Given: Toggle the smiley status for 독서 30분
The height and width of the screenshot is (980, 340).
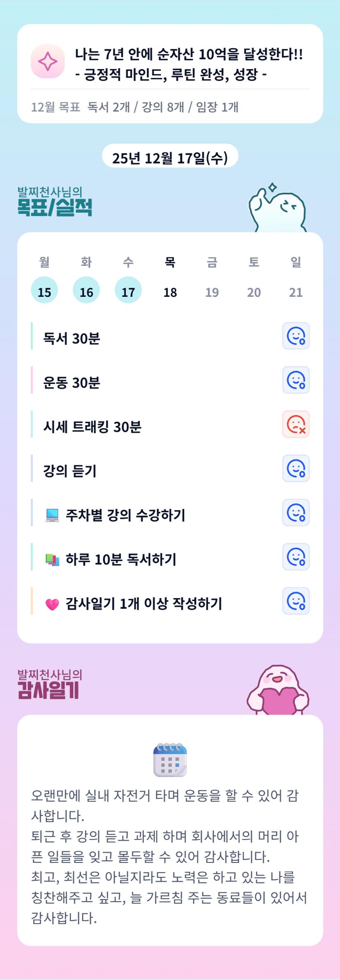Looking at the screenshot, I should 296,336.
